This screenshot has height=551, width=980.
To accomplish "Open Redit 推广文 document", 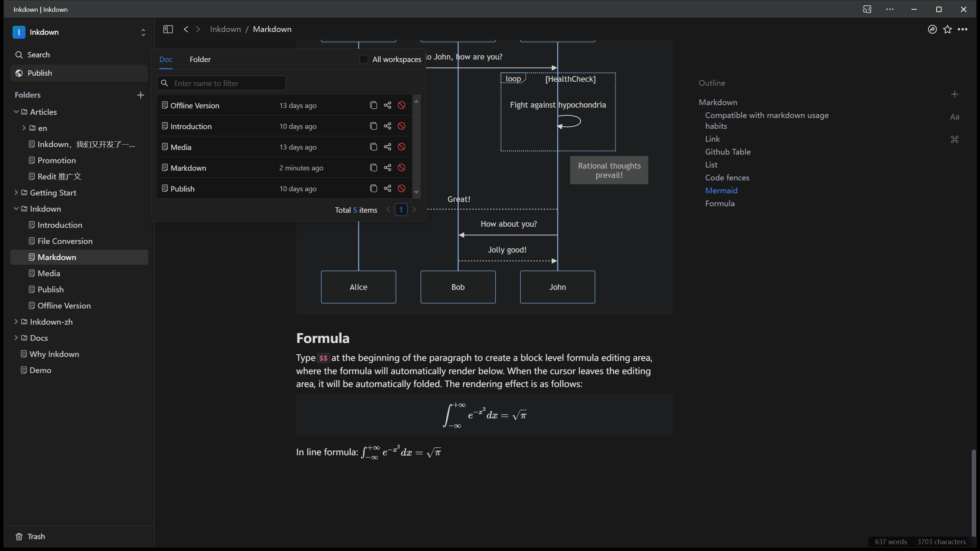I will coord(79,176).
